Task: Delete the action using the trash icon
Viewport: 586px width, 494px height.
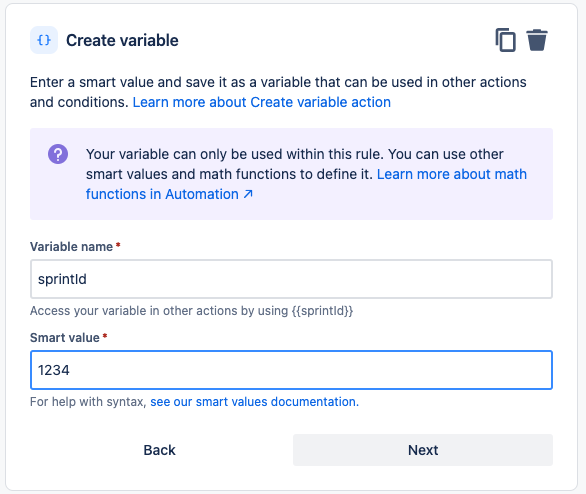Action: tap(537, 40)
